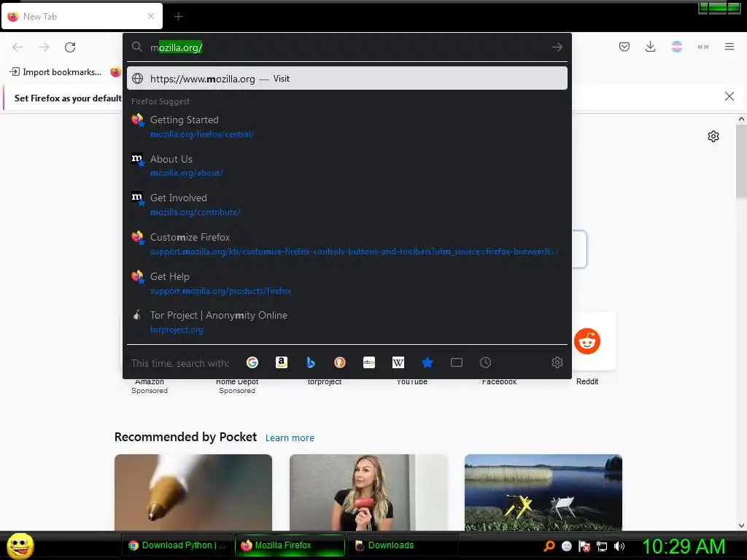Click the address bar text field
This screenshot has width=747, height=560.
point(348,47)
